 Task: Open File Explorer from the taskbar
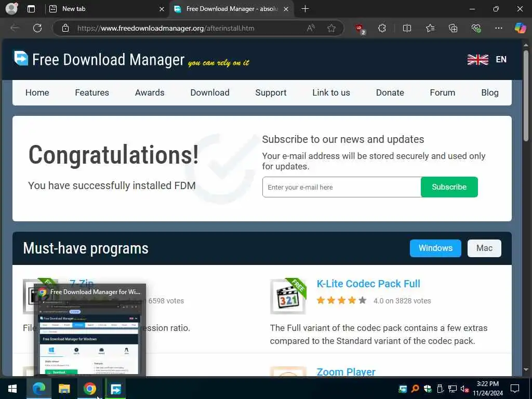[x=64, y=389]
